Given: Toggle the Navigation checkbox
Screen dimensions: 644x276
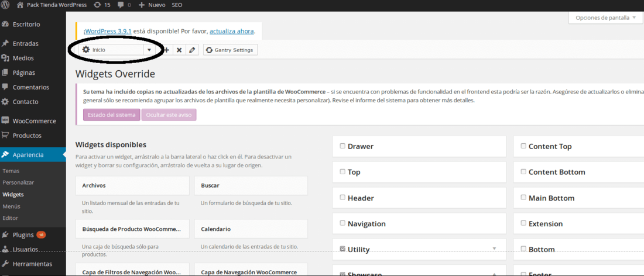Looking at the screenshot, I should [342, 223].
